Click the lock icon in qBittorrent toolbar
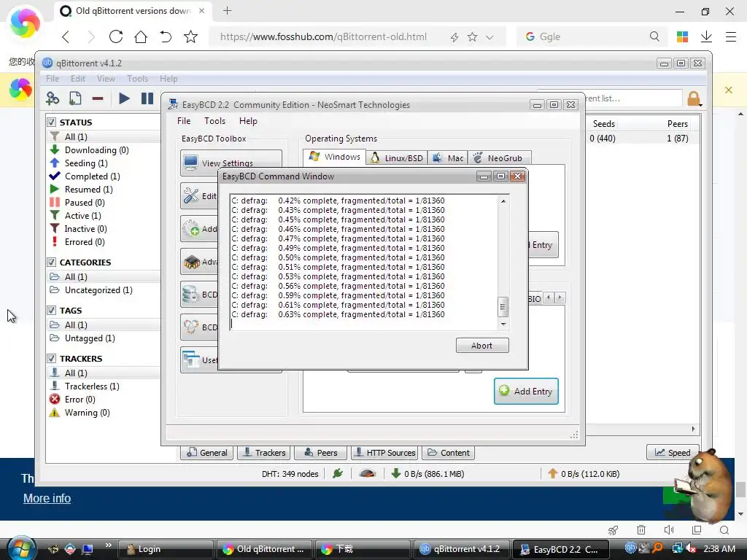Image resolution: width=747 pixels, height=560 pixels. coord(694,98)
